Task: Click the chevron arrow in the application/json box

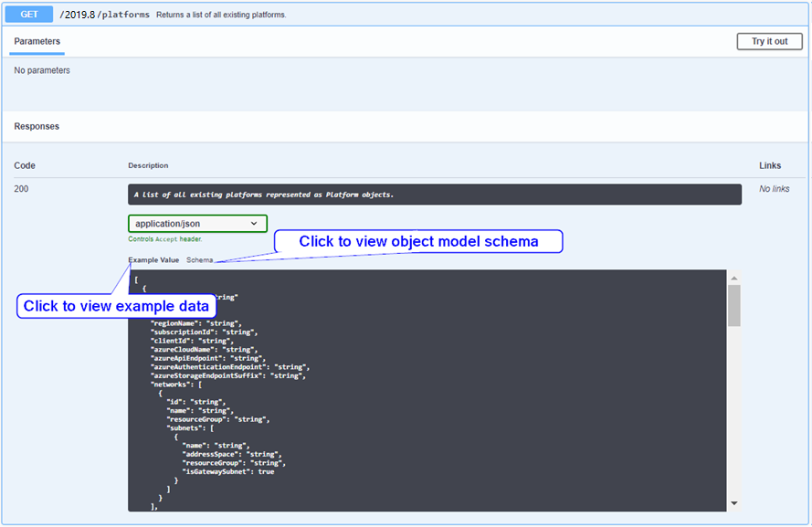Action: tap(254, 224)
